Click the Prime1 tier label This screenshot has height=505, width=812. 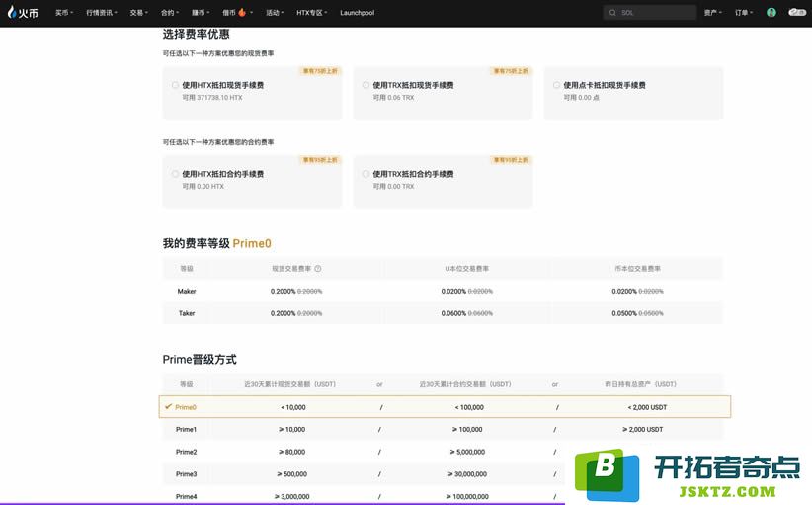pyautogui.click(x=186, y=429)
